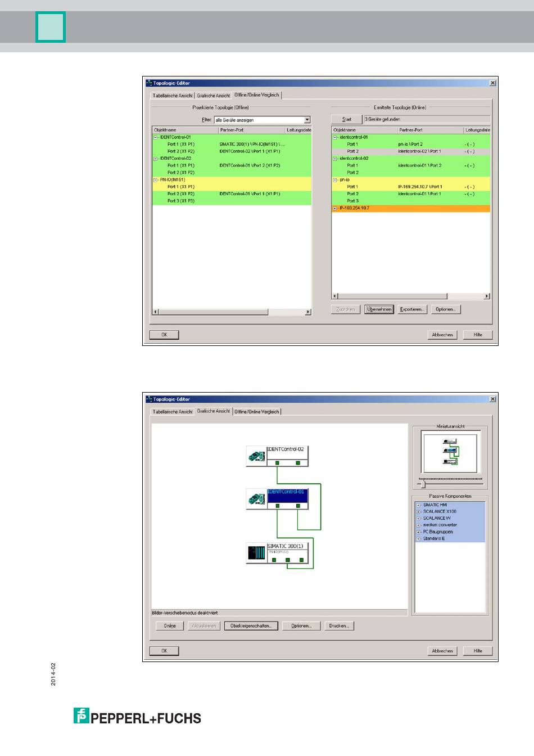
Task: Collapse identcontrol-01 node in online topology
Action: point(335,137)
